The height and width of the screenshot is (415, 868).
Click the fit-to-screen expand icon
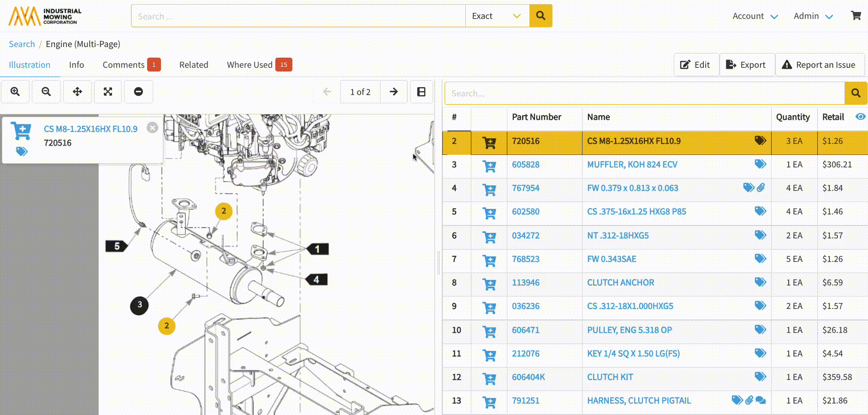pos(108,92)
